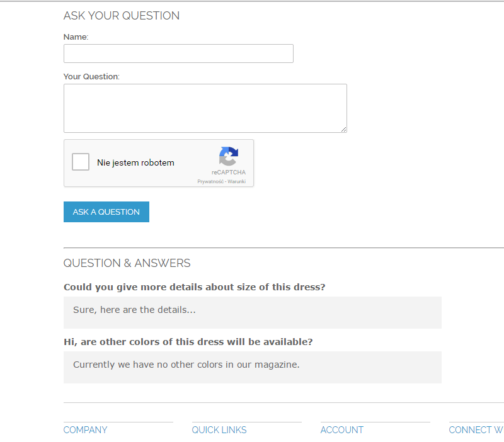Go to the Account footer section
Image resolution: width=504 pixels, height=442 pixels.
[342, 430]
